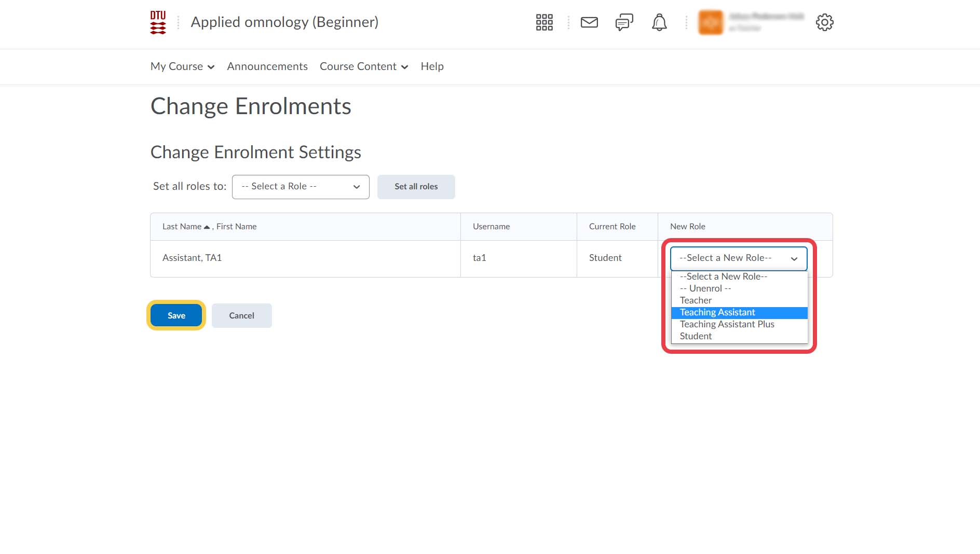The width and height of the screenshot is (980, 554).
Task: Select Teaching Assistant Plus role option
Action: [727, 324]
